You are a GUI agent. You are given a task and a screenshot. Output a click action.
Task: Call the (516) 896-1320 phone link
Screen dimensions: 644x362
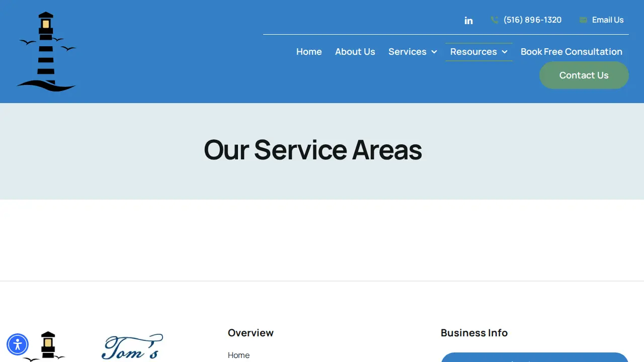pyautogui.click(x=532, y=20)
